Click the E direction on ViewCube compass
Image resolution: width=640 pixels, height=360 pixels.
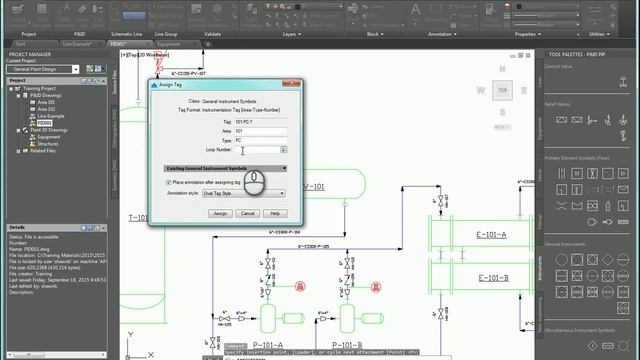point(524,90)
